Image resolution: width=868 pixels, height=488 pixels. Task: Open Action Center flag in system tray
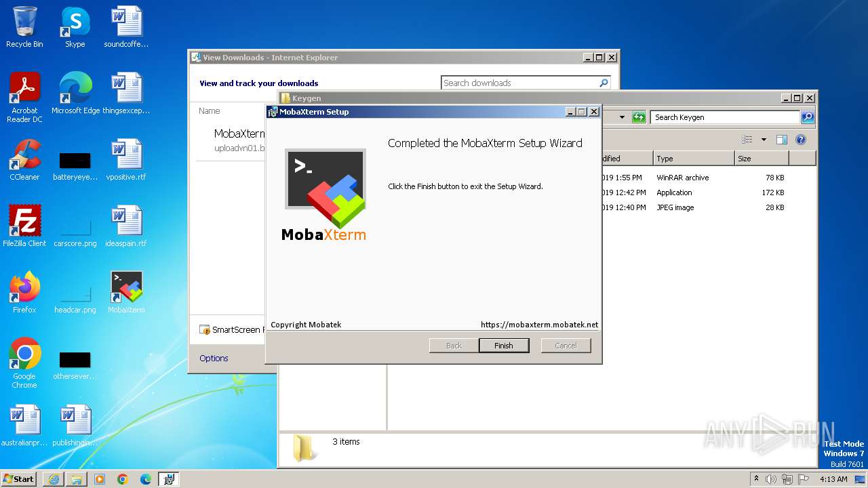pyautogui.click(x=804, y=479)
